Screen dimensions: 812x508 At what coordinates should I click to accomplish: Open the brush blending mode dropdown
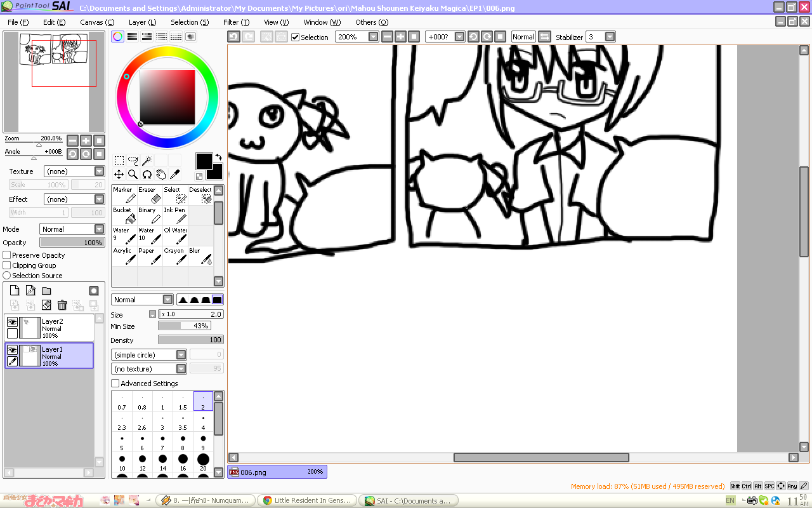tap(143, 300)
